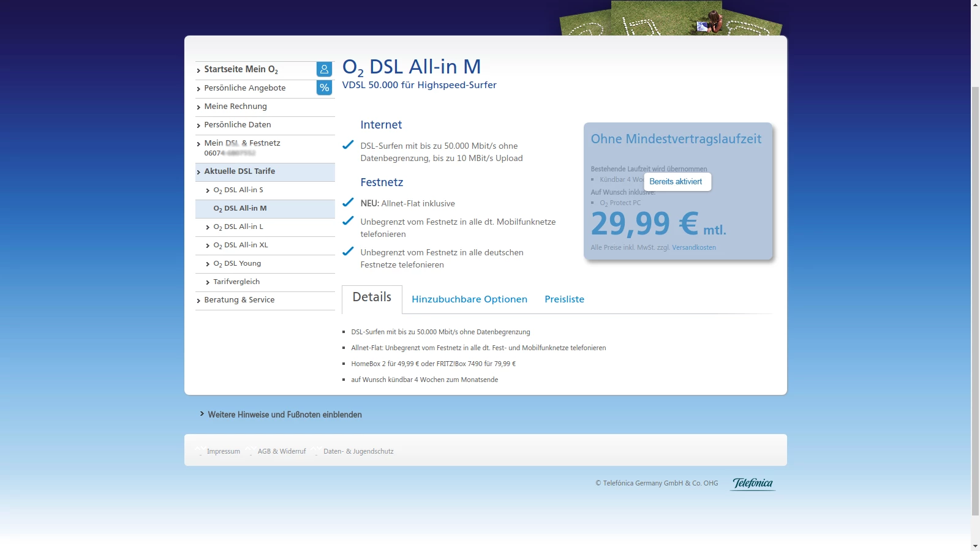Click the scrollbar up arrow

[975, 4]
